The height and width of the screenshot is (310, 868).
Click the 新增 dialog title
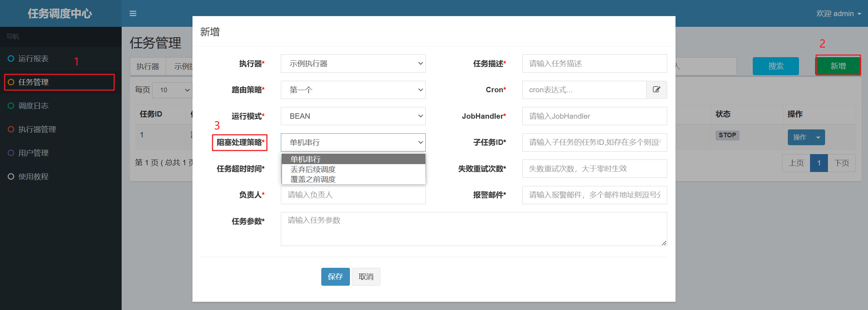click(210, 32)
